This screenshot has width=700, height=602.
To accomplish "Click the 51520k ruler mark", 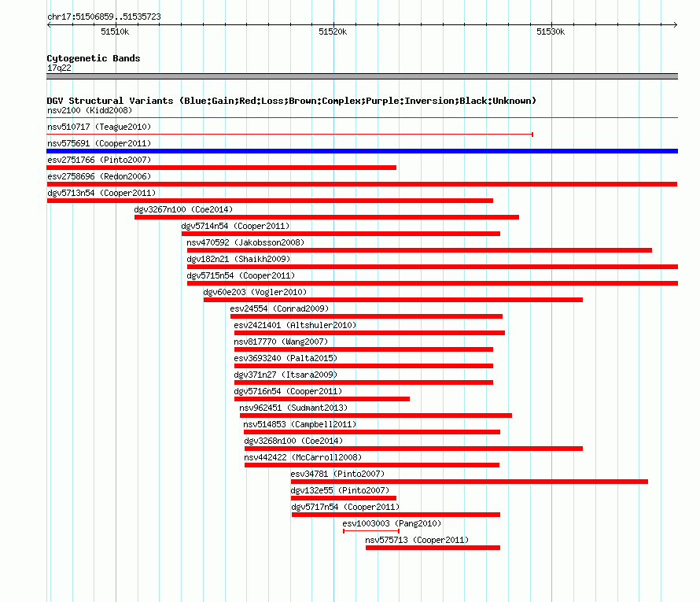I will pos(333,31).
